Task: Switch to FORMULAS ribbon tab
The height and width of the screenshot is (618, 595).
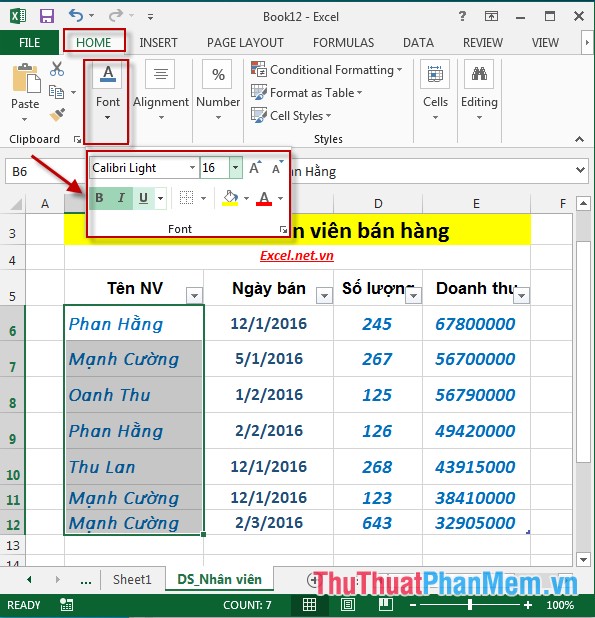Action: [x=343, y=43]
